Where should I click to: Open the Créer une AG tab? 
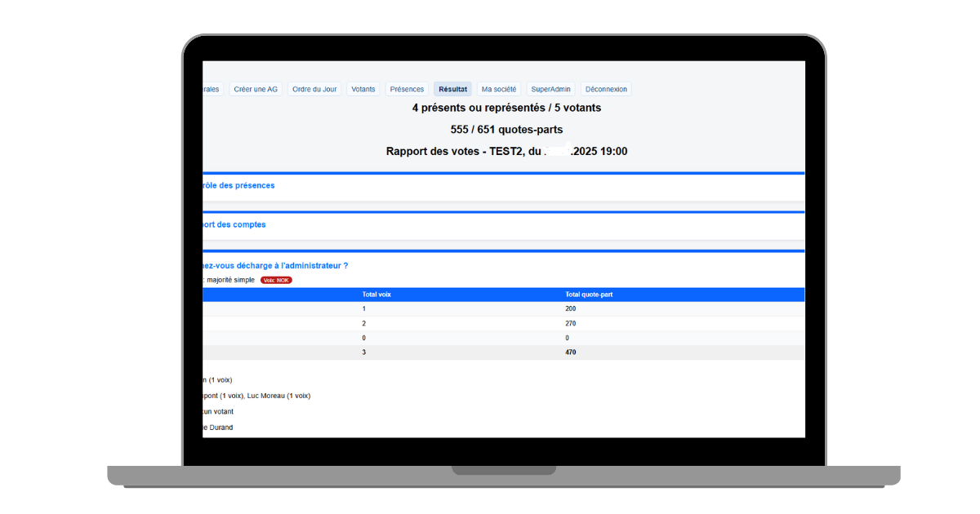click(x=256, y=89)
